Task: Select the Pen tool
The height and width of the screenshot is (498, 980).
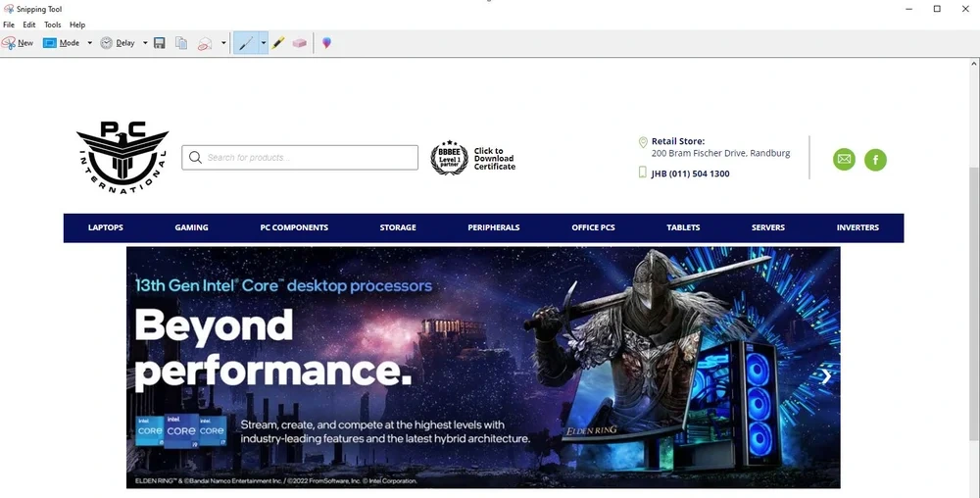Action: click(246, 43)
